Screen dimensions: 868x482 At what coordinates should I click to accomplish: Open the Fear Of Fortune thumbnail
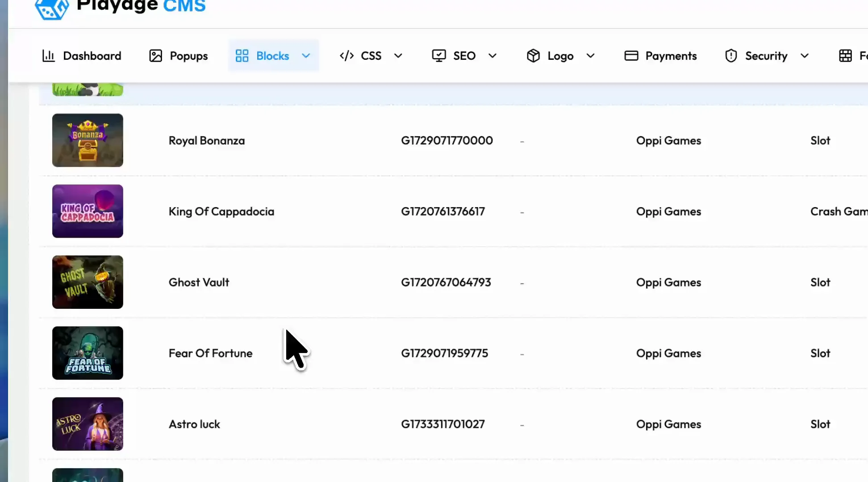88,353
